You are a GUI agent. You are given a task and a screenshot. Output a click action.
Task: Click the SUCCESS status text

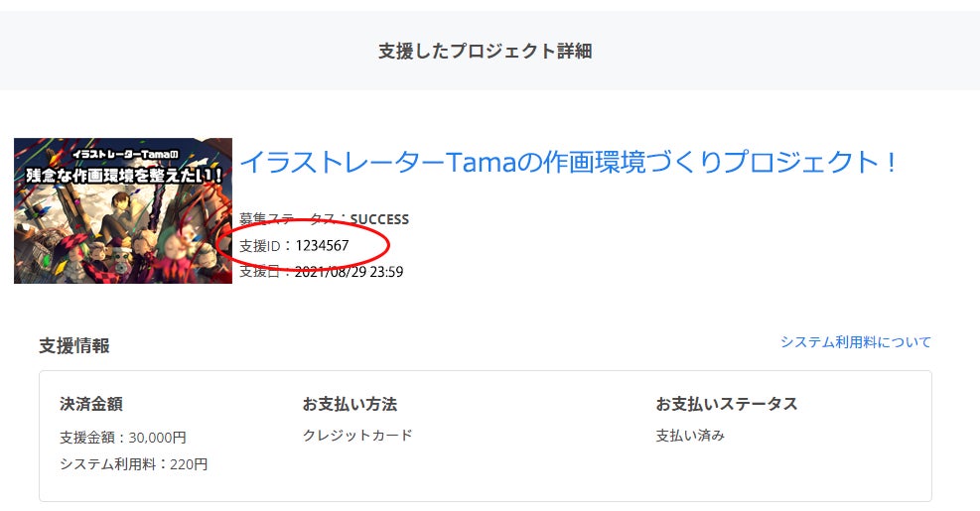pos(379,219)
